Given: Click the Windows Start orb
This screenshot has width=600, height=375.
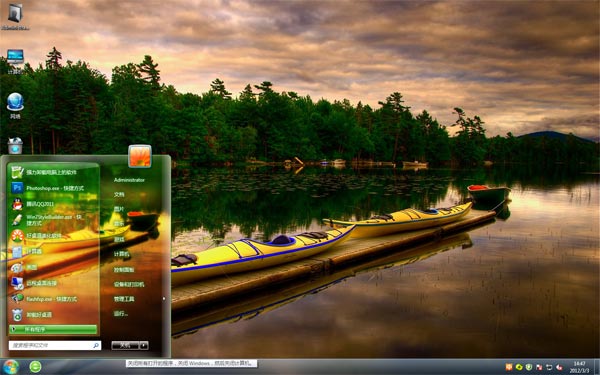Looking at the screenshot, I should [x=11, y=367].
